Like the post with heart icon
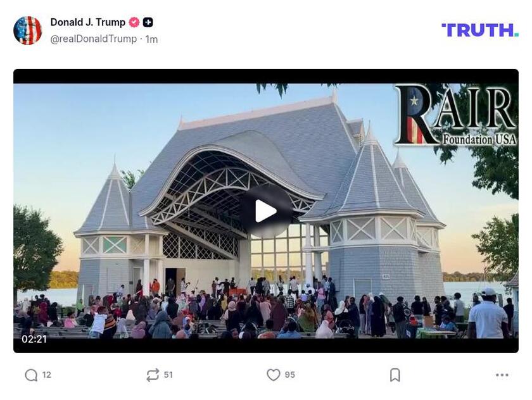Screen dimensions: 532x400 (x=274, y=375)
